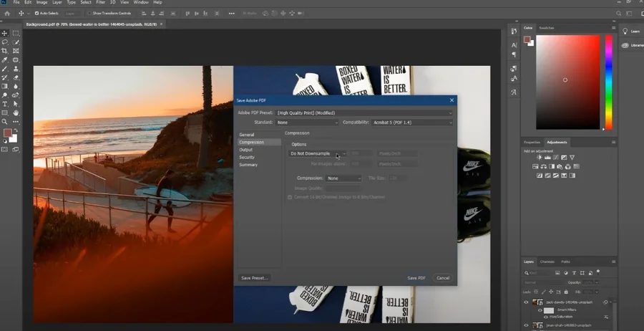The image size is (644, 331).
Task: Hide the zack-dowdy unsplash layer
Action: (x=526, y=302)
